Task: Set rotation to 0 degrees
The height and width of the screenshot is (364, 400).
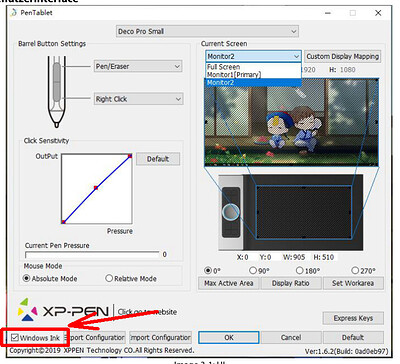Action: click(x=208, y=270)
